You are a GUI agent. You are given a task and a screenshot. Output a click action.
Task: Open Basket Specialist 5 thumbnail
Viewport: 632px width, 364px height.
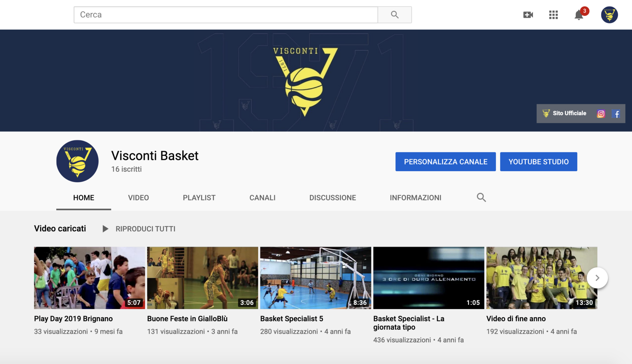[x=316, y=278]
